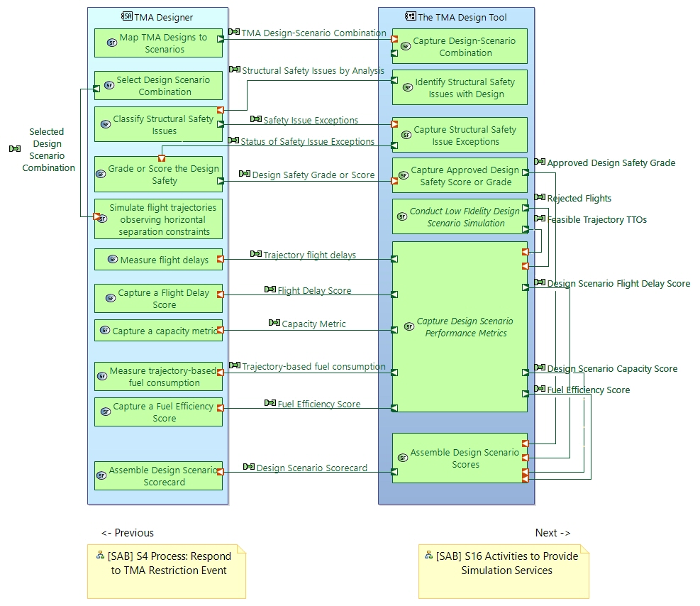Select the TMA Designer actor icon
Image resolution: width=700 pixels, height=606 pixels.
pos(127,16)
